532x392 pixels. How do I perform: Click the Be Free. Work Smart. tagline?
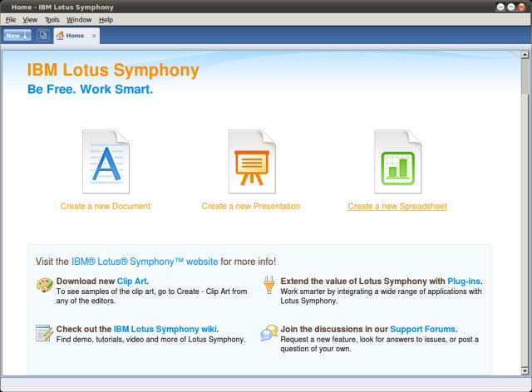[91, 89]
